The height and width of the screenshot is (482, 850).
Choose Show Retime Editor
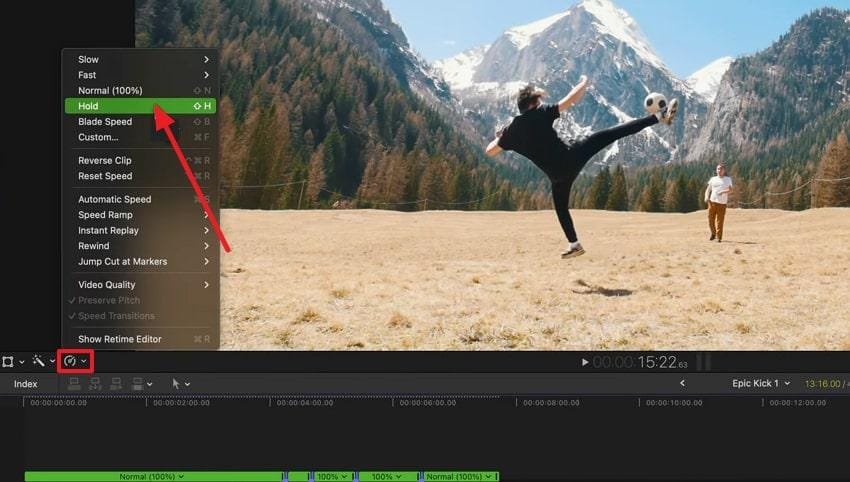[x=141, y=339]
